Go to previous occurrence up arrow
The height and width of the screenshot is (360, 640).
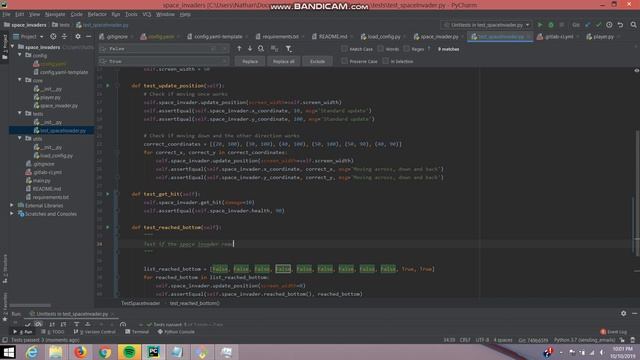tap(239, 49)
